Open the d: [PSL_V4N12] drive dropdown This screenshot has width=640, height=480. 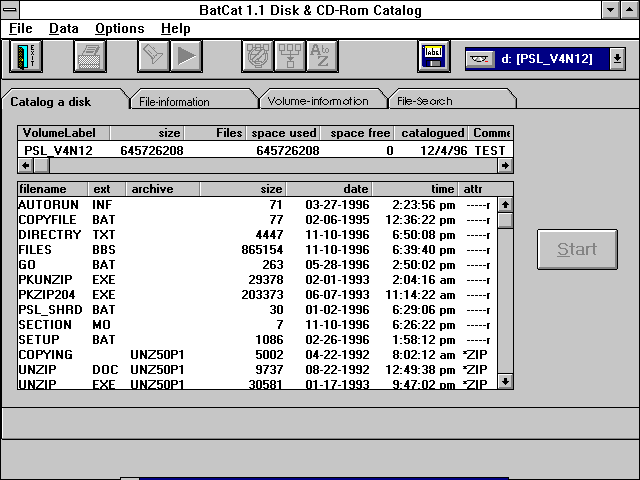point(617,59)
